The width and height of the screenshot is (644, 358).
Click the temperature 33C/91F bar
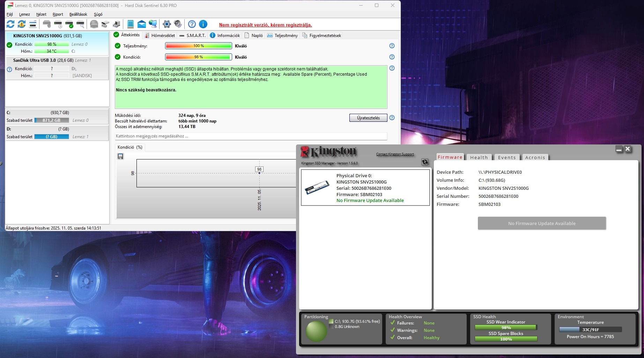(590, 329)
